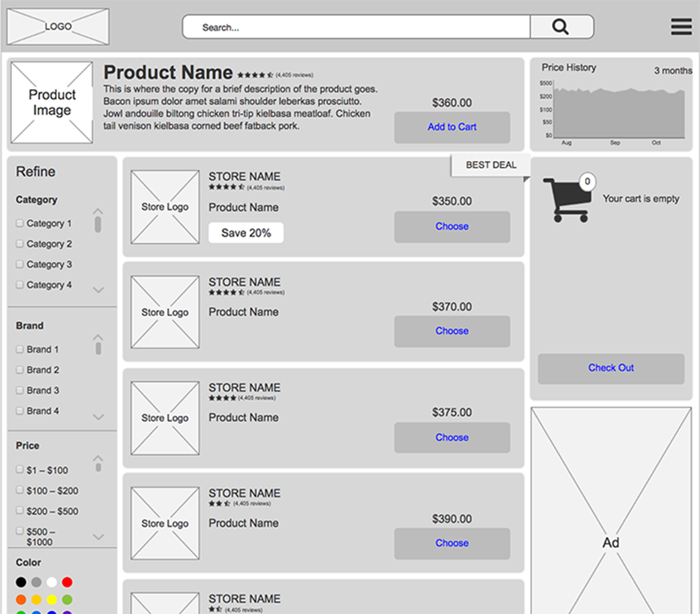The width and height of the screenshot is (700, 614).
Task: Choose the $375.00 store offer
Action: point(452,438)
